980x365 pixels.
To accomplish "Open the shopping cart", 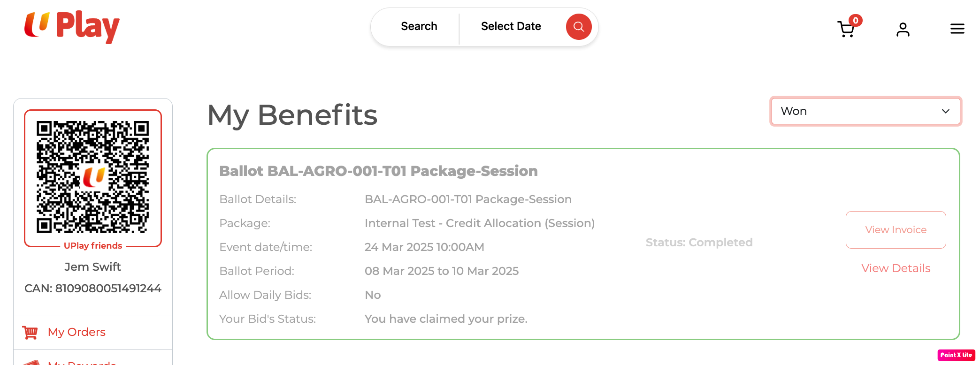I will (846, 30).
